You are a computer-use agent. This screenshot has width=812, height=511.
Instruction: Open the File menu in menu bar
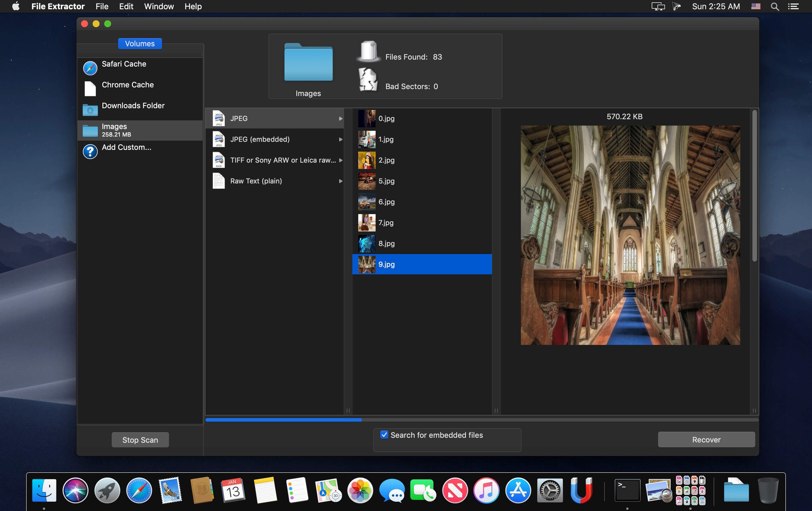click(x=101, y=6)
